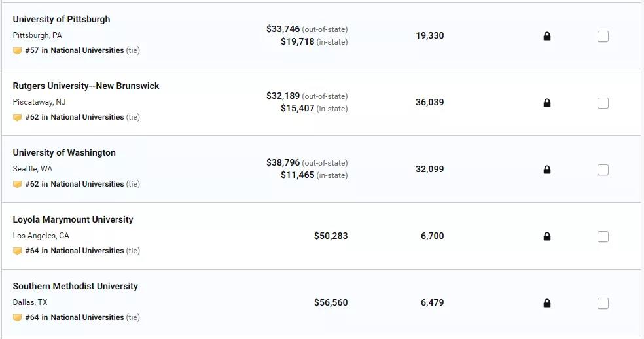Viewport: 644px width, 339px height.
Task: Check the compare box for University of Pittsburgh
Action: coord(603,36)
